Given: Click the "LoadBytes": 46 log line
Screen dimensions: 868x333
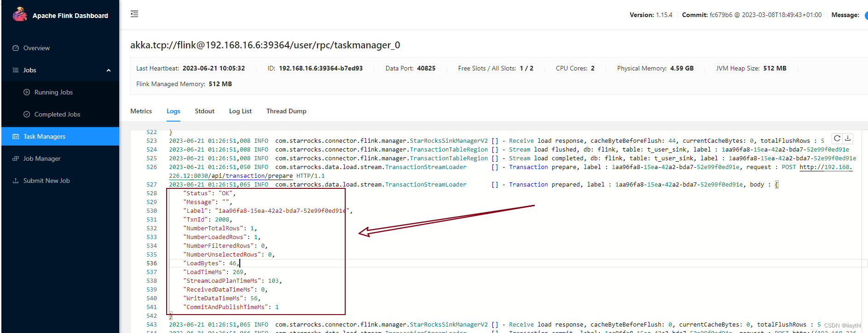Looking at the screenshot, I should (x=211, y=263).
